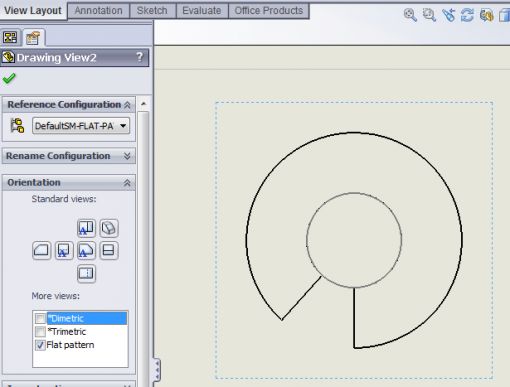Enable the Dimetric view checkbox
The width and height of the screenshot is (510, 387).
click(x=40, y=318)
